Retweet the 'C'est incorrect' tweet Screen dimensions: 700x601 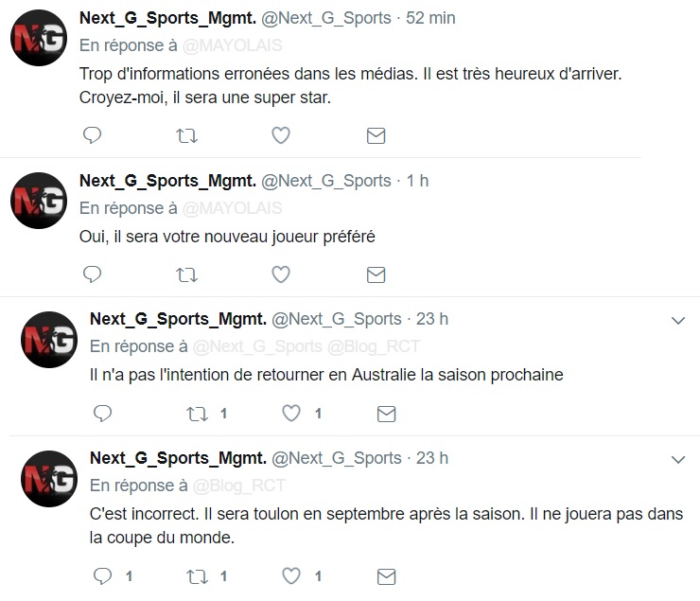click(197, 576)
